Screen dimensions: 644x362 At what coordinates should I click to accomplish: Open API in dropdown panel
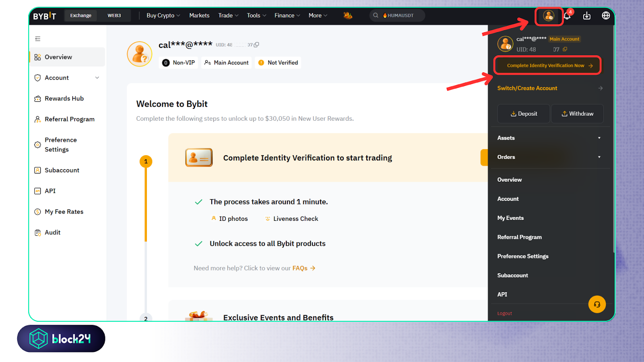coord(502,294)
